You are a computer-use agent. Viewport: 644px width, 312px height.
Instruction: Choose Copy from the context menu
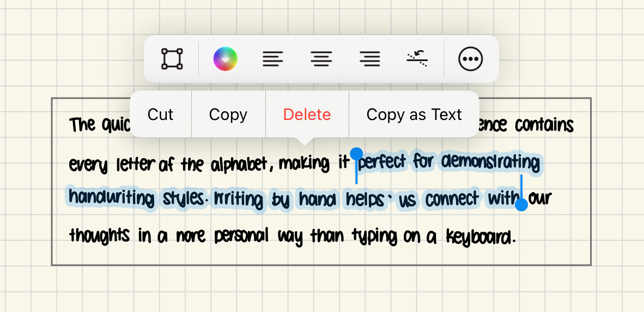pos(228,115)
